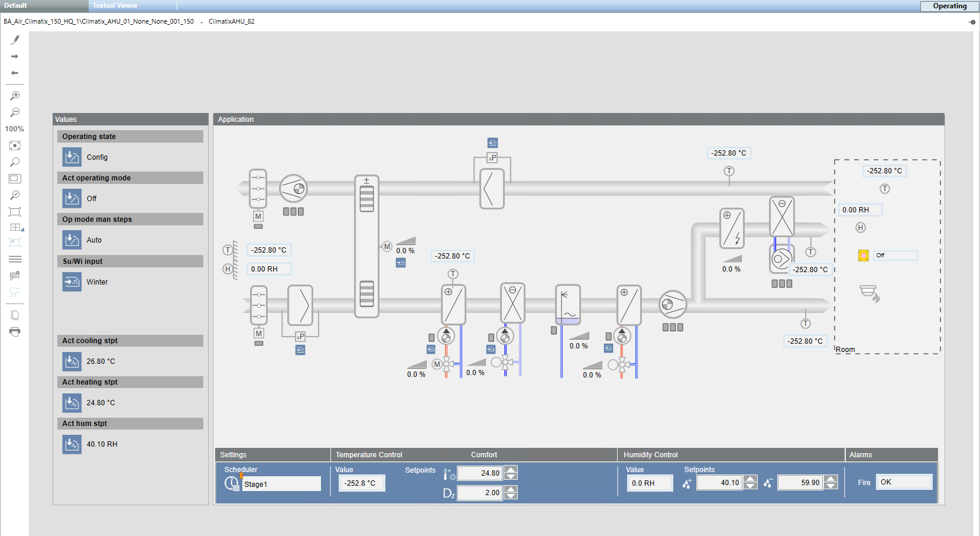Image resolution: width=980 pixels, height=536 pixels.
Task: Select the Print tool in the left toolbar
Action: click(15, 332)
